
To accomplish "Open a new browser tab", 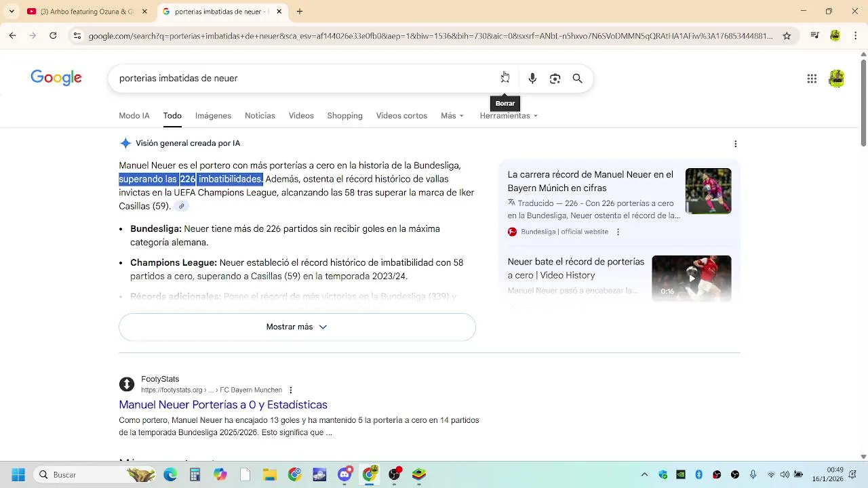I will 300,12.
